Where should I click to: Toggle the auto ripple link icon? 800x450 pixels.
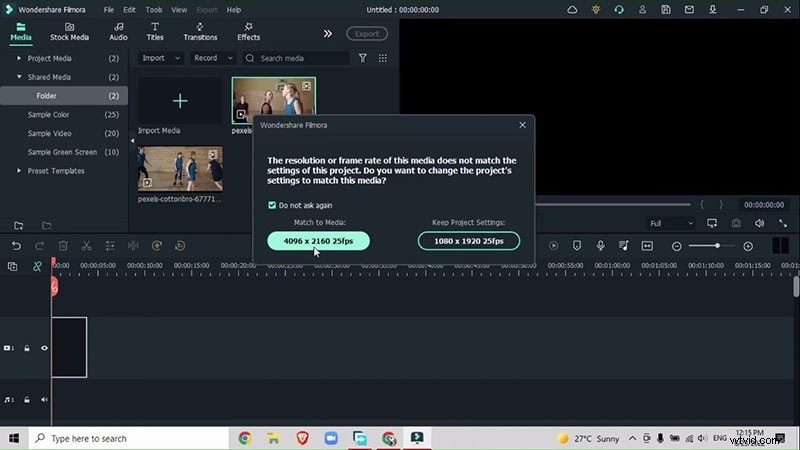tap(37, 266)
